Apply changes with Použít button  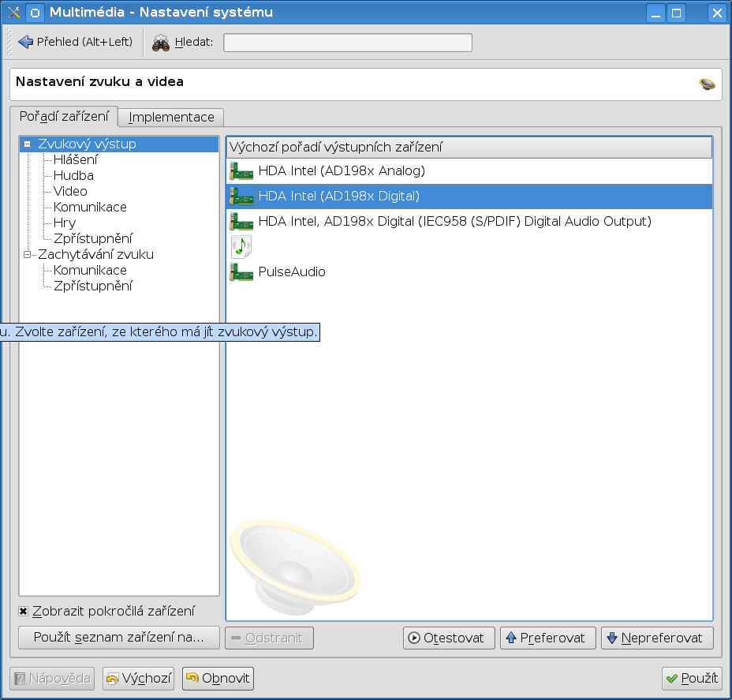tap(692, 679)
